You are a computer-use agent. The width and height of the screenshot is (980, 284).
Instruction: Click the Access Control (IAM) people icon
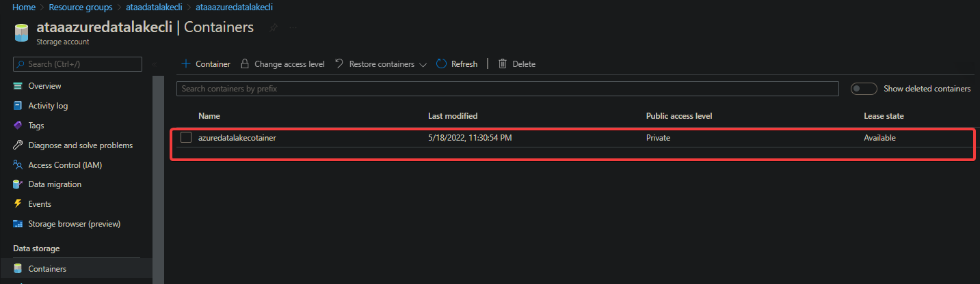(x=18, y=165)
